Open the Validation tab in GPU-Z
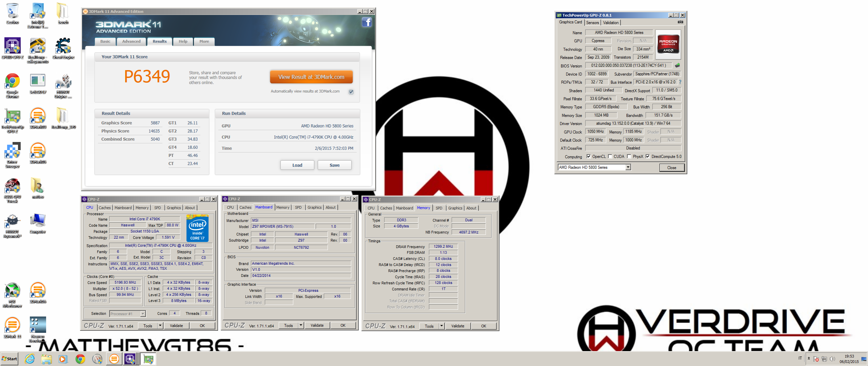This screenshot has width=868, height=366. (x=611, y=23)
